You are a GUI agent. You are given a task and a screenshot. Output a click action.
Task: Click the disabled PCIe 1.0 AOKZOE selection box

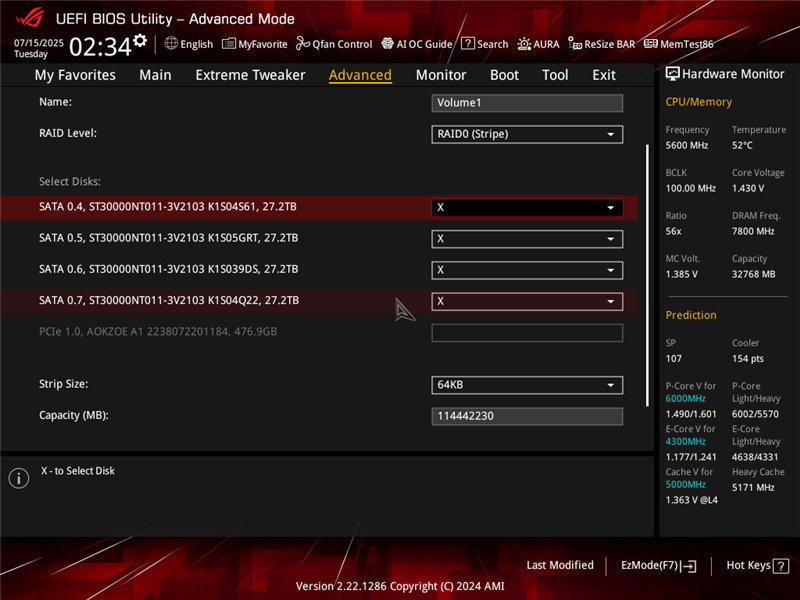coord(527,333)
